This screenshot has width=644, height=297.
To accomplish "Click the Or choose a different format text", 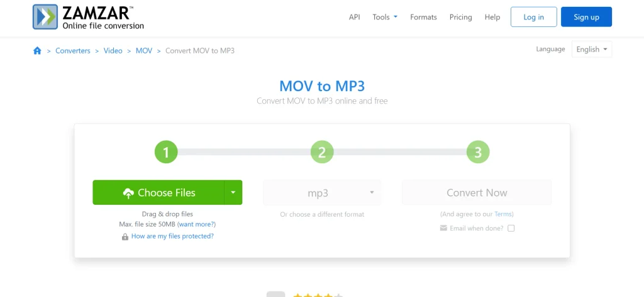I will pyautogui.click(x=322, y=215).
